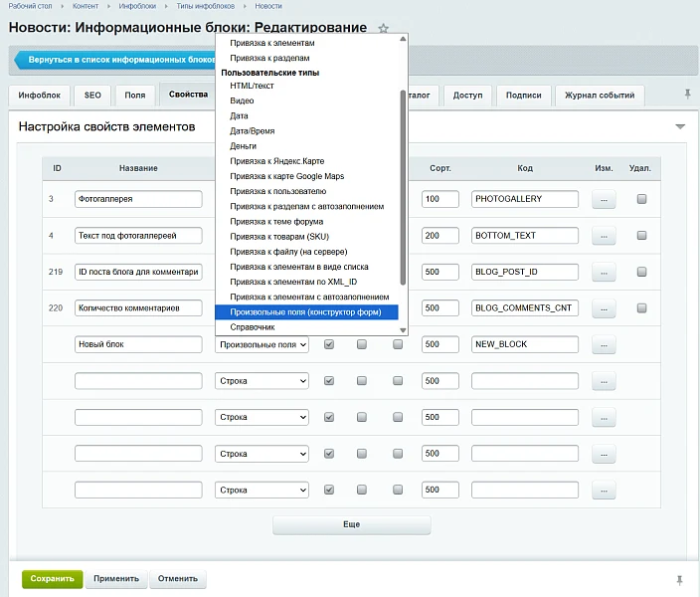Open type dropdown showing Произвольные поля
The width and height of the screenshot is (700, 597).
point(262,344)
